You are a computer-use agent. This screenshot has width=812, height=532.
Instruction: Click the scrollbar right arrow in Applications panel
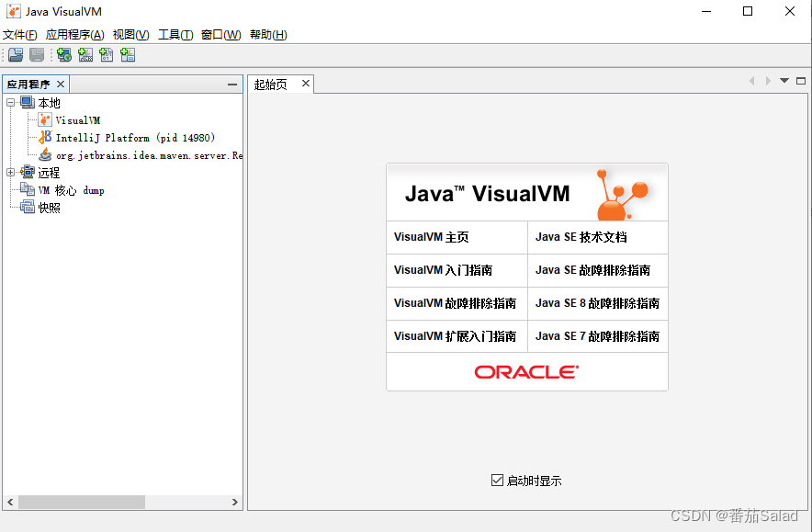234,502
